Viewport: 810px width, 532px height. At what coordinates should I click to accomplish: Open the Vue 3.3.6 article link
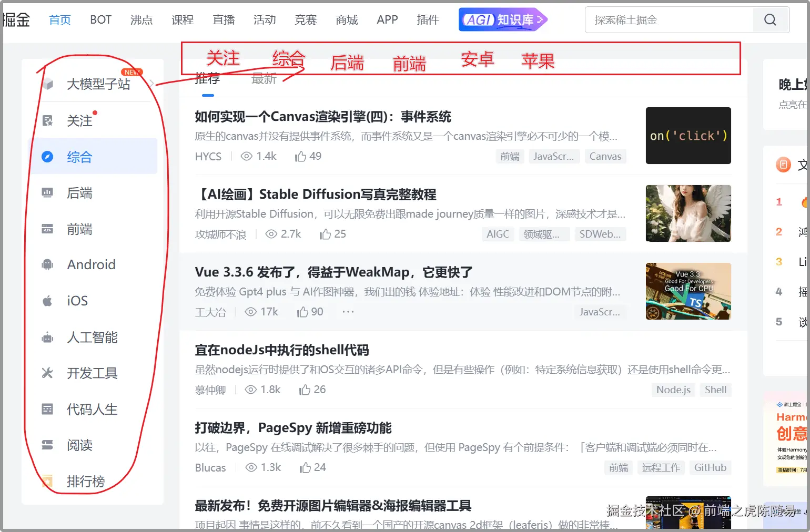332,272
